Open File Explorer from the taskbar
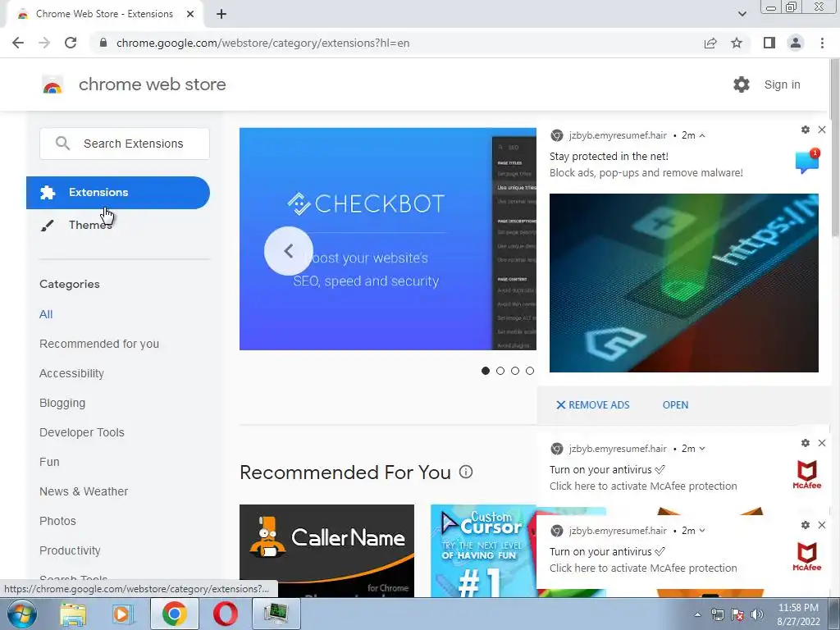 coord(72,614)
